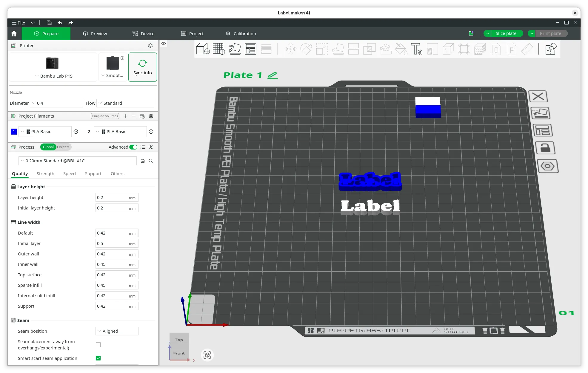Collapse the sidebar panel arrow

pos(164,44)
